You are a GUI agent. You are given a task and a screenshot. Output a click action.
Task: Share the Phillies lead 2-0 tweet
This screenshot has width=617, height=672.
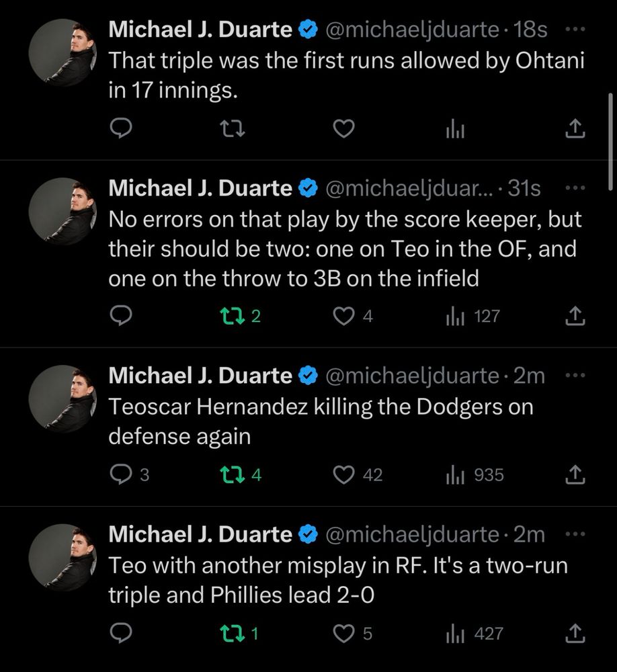pyautogui.click(x=575, y=633)
